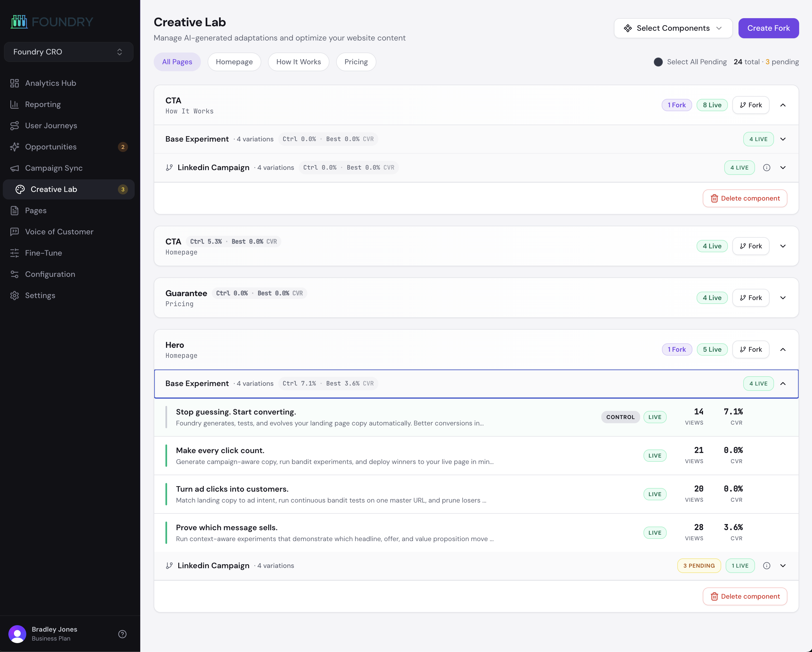Viewport: 812px width, 652px height.
Task: Open Voice of Customer
Action: click(59, 232)
